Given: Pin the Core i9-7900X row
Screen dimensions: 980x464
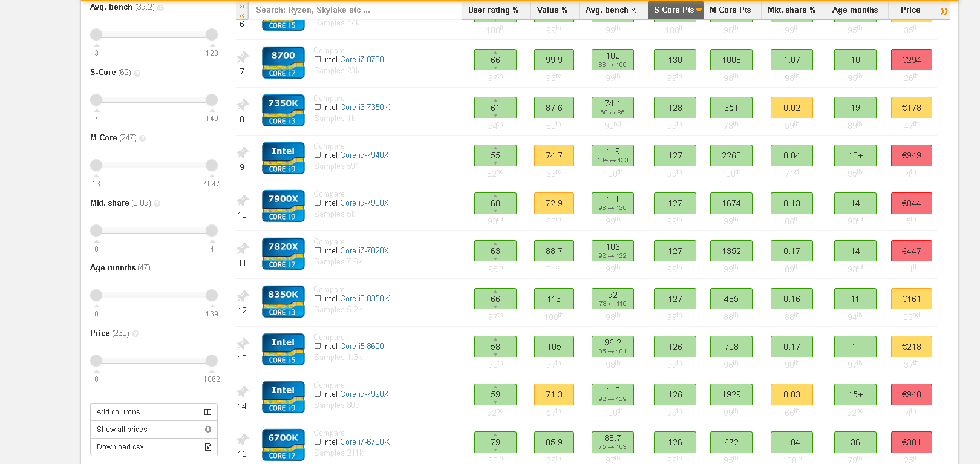Looking at the screenshot, I should pos(243,200).
